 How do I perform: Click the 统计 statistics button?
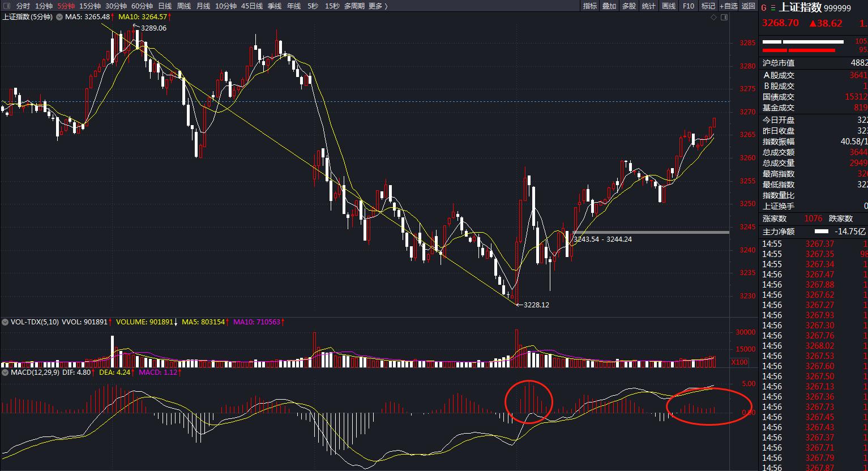tap(649, 6)
